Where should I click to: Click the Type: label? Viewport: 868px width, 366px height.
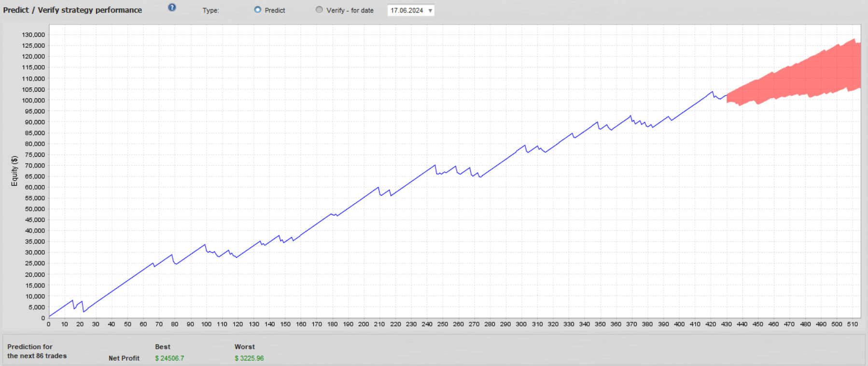click(210, 11)
